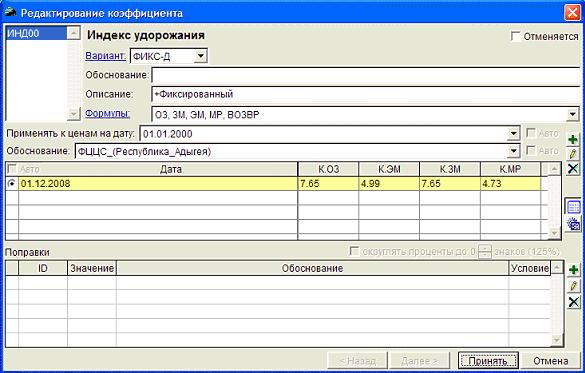Select the radio button of the 01.12.2008 row
Viewport: 585px width, 373px height.
12,183
